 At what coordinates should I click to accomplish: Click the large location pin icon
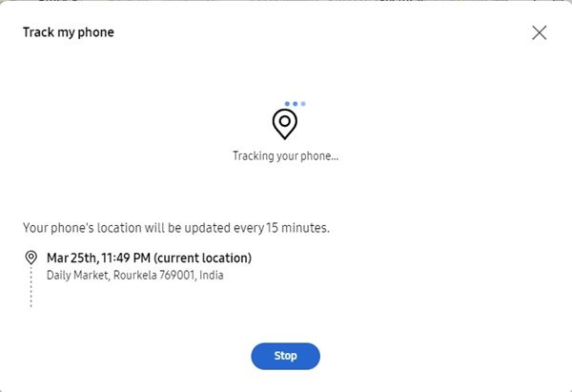[x=285, y=124]
